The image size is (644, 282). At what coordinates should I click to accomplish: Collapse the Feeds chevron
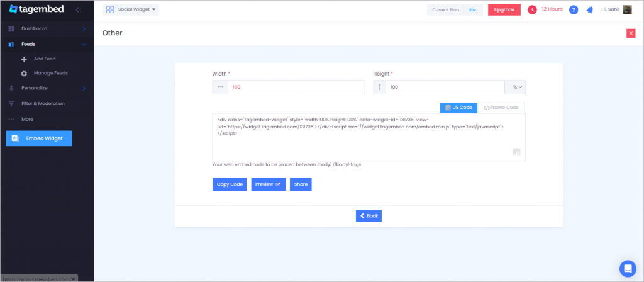[x=84, y=45]
